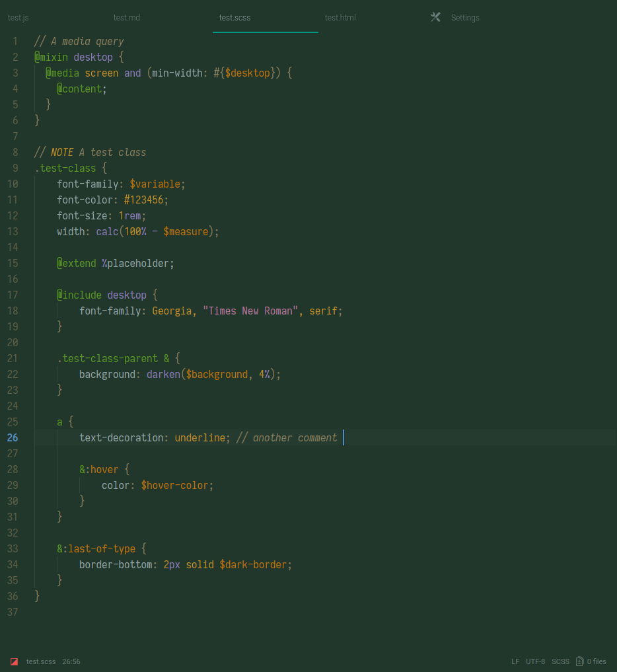Viewport: 617px width, 672px height.
Task: Click the '%placeholder' text
Action: (135, 264)
